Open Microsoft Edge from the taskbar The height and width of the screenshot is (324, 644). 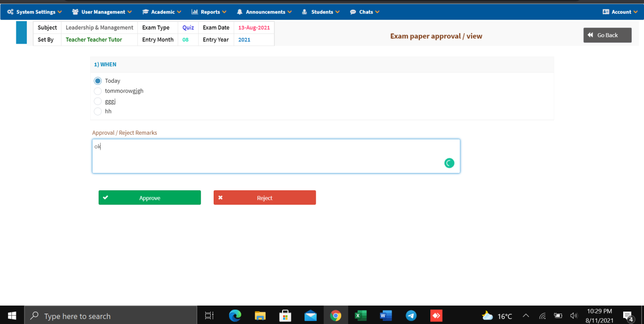[x=235, y=316]
